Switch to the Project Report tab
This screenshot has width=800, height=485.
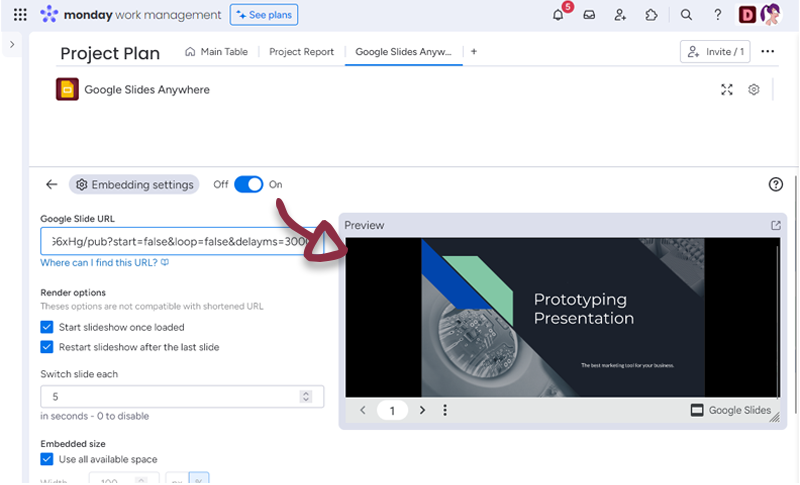(301, 52)
